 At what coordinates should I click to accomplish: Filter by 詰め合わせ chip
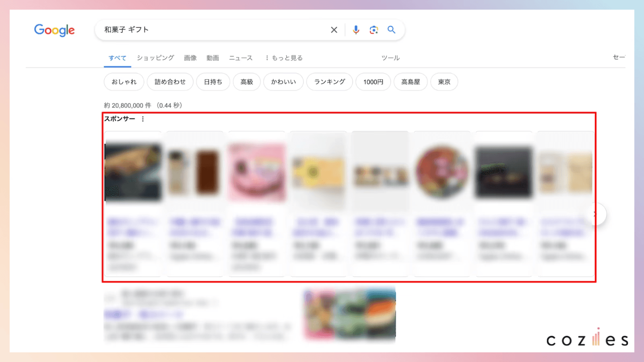pos(170,82)
